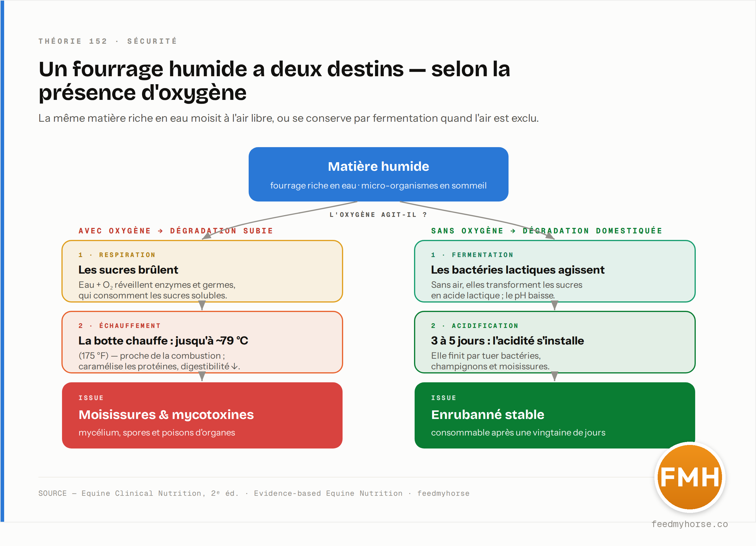756x546 pixels.
Task: Click the 'AVEC OXYGÈNE → DÉGRADATION SUBIE' heading
Action: pyautogui.click(x=176, y=230)
